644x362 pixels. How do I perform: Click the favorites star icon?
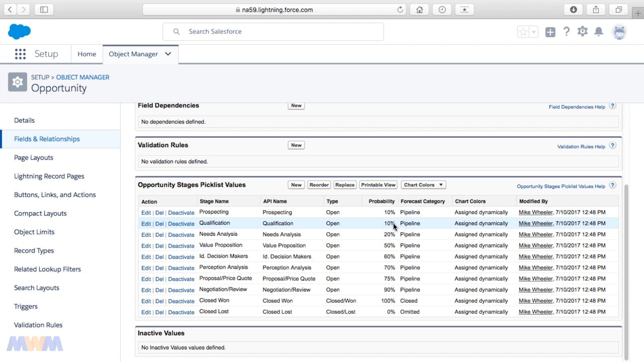[x=523, y=32]
